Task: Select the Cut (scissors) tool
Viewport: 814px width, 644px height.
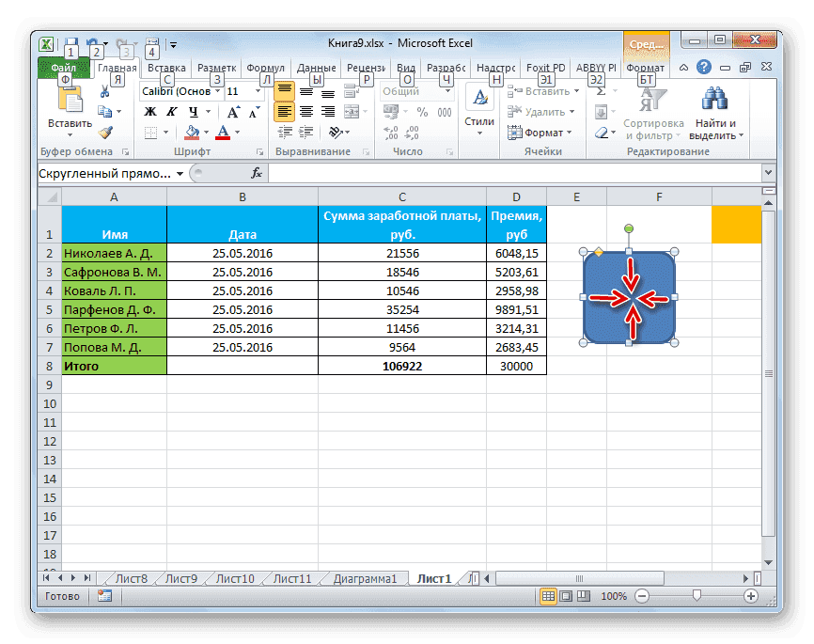Action: (x=104, y=89)
